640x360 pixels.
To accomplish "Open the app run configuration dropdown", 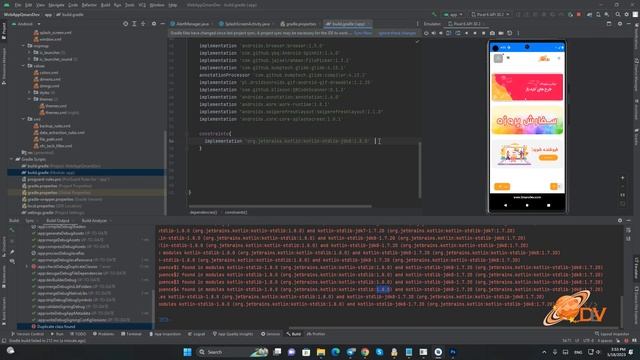I will coord(453,14).
